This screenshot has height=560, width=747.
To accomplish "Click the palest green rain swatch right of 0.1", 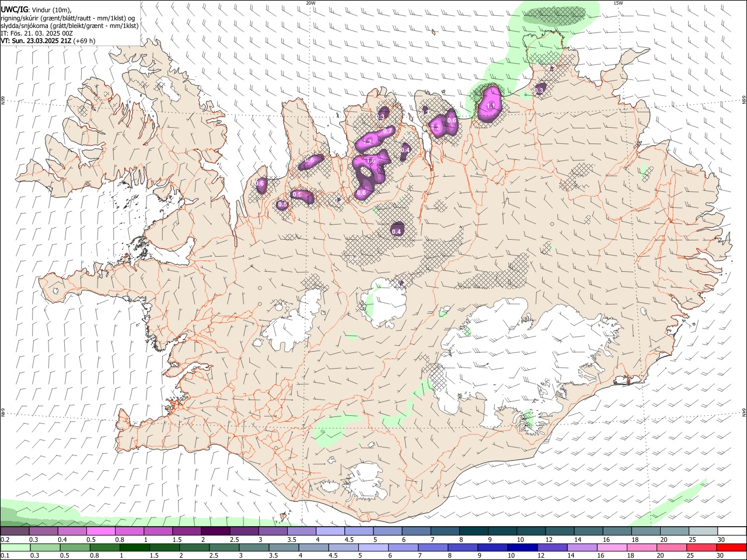I will pyautogui.click(x=15, y=547).
